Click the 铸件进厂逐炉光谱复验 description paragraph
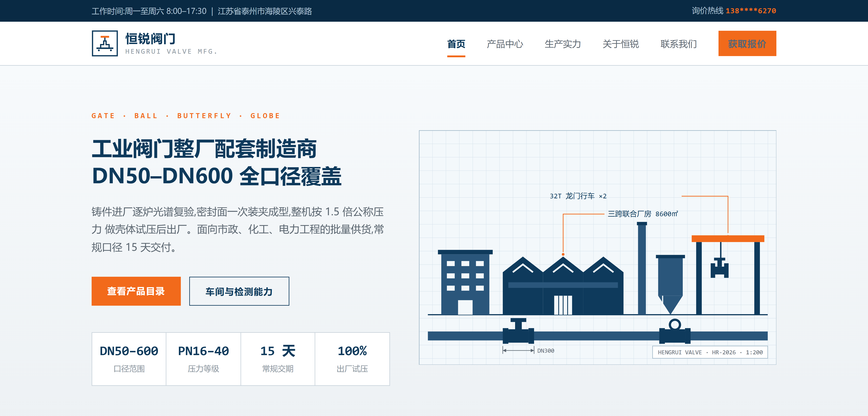This screenshot has width=868, height=416. [x=238, y=230]
